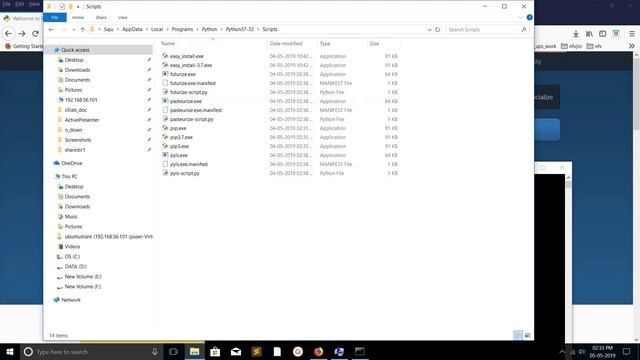Viewport: 640px width, 360px height.
Task: Click the Python37-32 breadcrumb
Action: pyautogui.click(x=240, y=29)
